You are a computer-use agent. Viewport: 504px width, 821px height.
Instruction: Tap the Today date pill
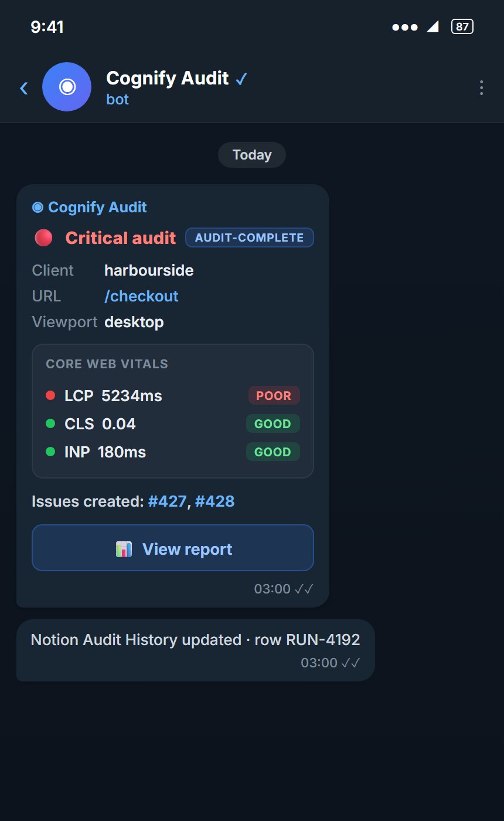tap(252, 155)
